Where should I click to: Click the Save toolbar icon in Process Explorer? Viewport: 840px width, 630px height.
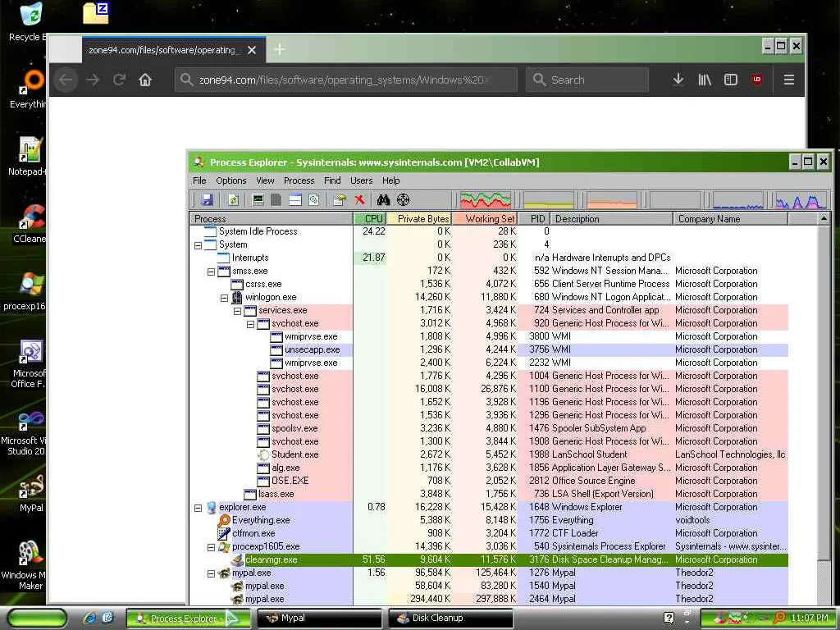click(x=207, y=200)
